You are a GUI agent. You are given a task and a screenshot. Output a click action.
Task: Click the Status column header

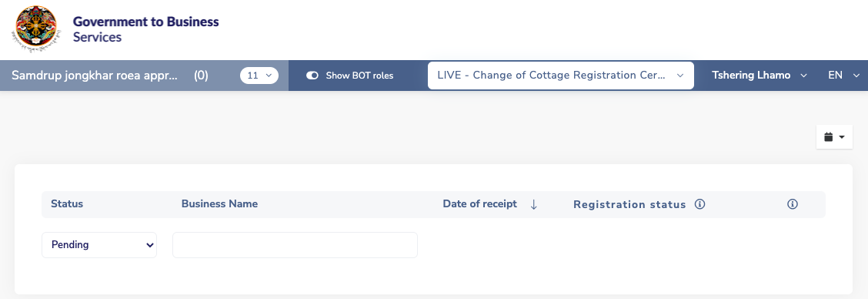click(x=67, y=203)
